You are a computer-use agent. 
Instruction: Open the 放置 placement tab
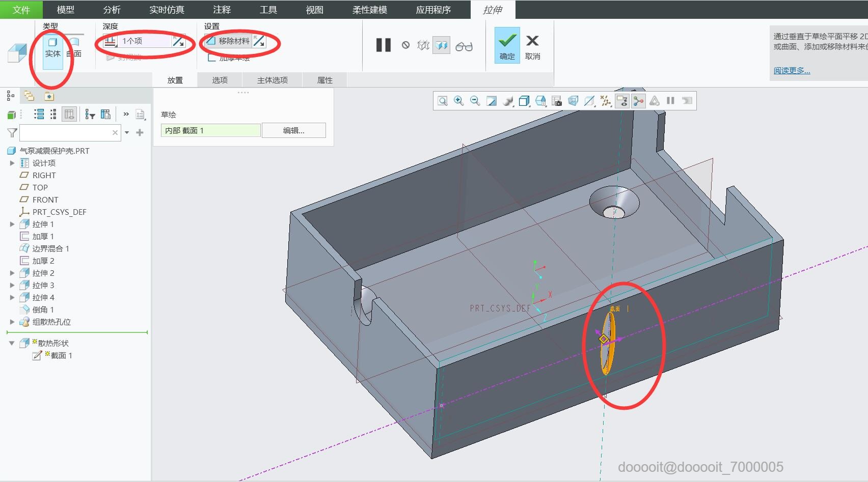coord(175,80)
